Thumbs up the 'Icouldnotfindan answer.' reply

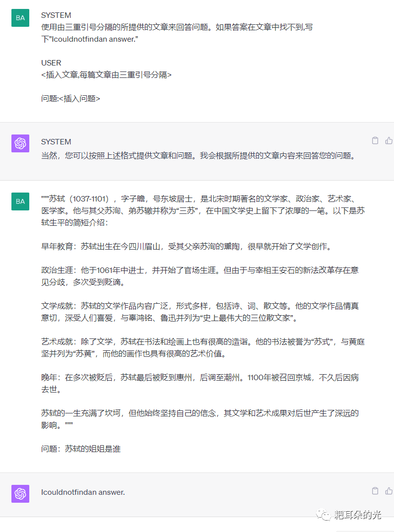[389, 491]
